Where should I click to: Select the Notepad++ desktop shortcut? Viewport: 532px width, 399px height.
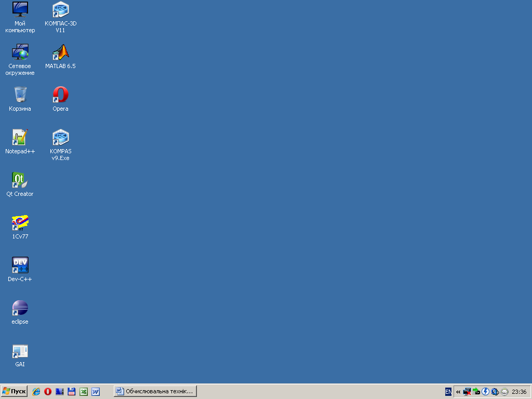tap(20, 141)
